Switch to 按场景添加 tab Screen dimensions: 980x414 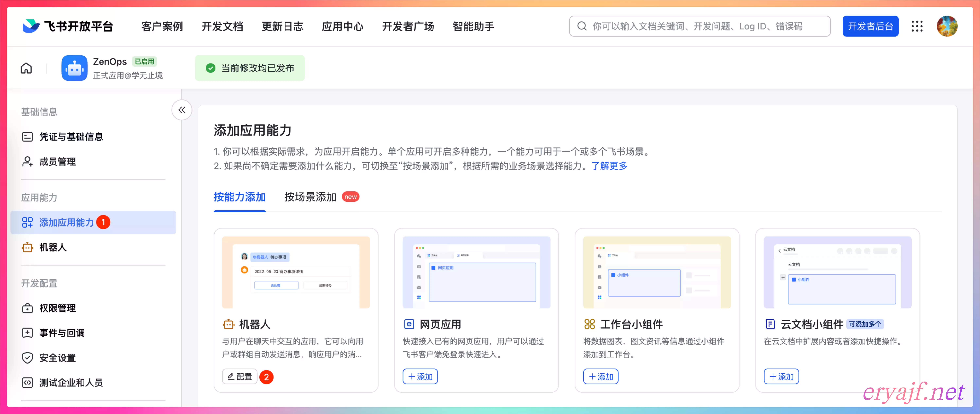(310, 197)
